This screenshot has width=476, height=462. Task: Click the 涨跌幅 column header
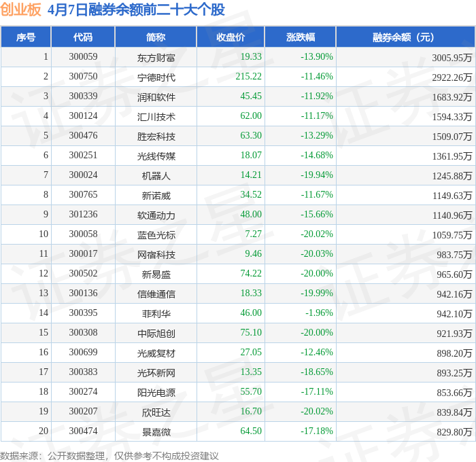301,37
